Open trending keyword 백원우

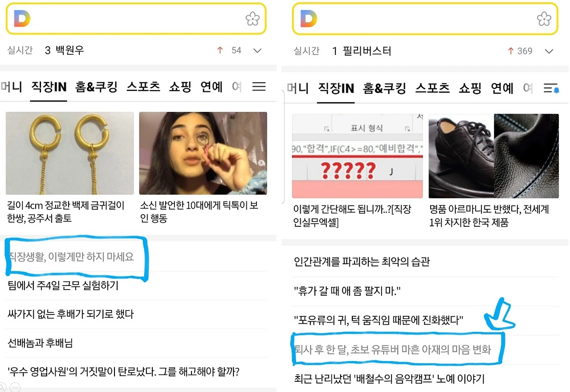pyautogui.click(x=69, y=50)
